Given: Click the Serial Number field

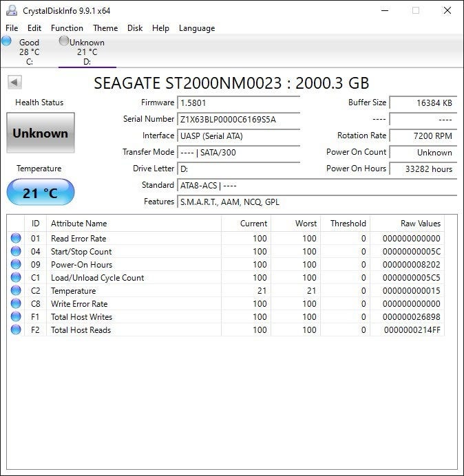Looking at the screenshot, I should (x=238, y=120).
